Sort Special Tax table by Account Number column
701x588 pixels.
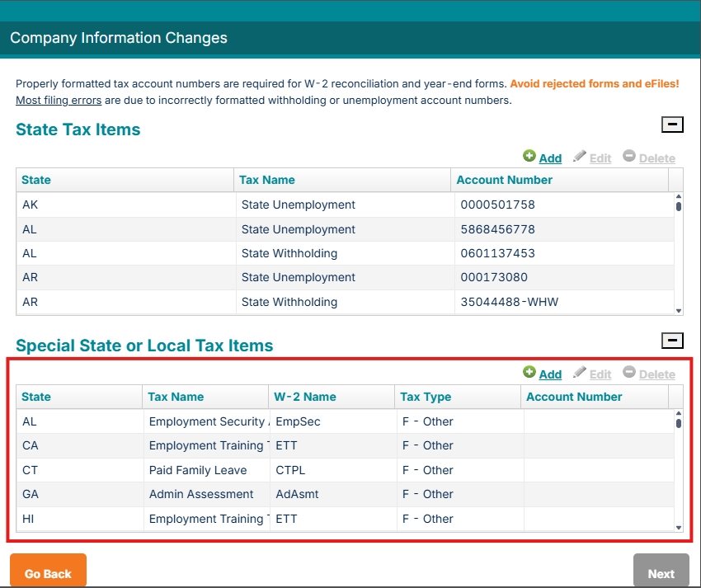(595, 397)
